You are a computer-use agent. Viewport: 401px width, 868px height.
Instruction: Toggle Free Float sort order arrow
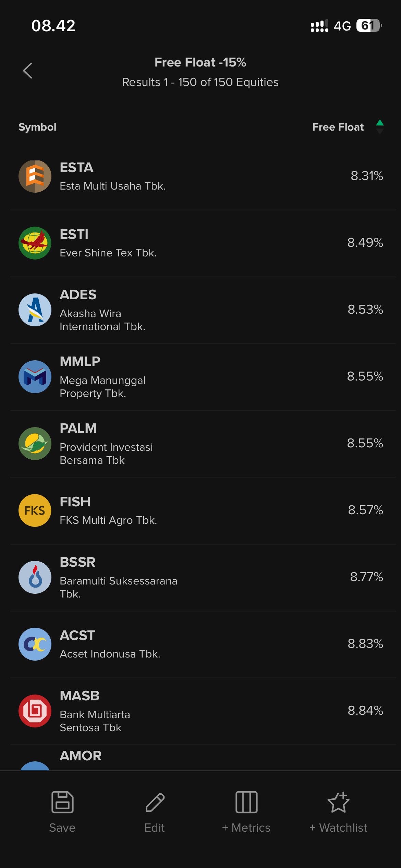click(x=380, y=127)
